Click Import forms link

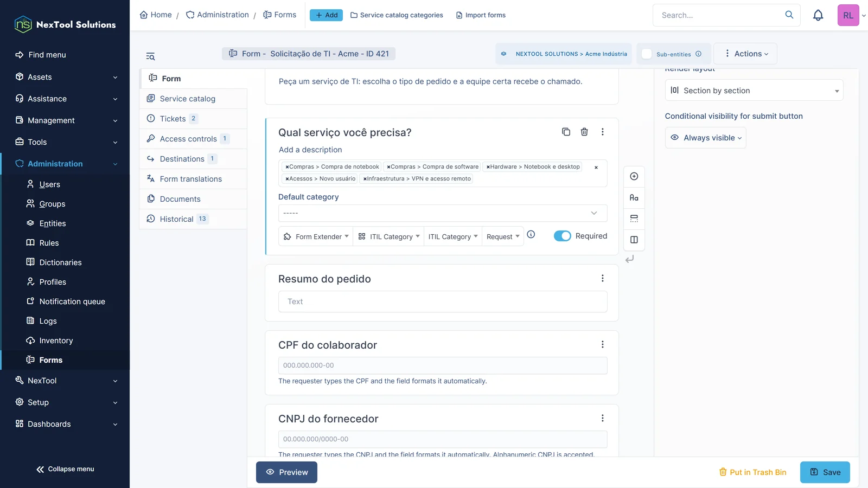coord(481,15)
